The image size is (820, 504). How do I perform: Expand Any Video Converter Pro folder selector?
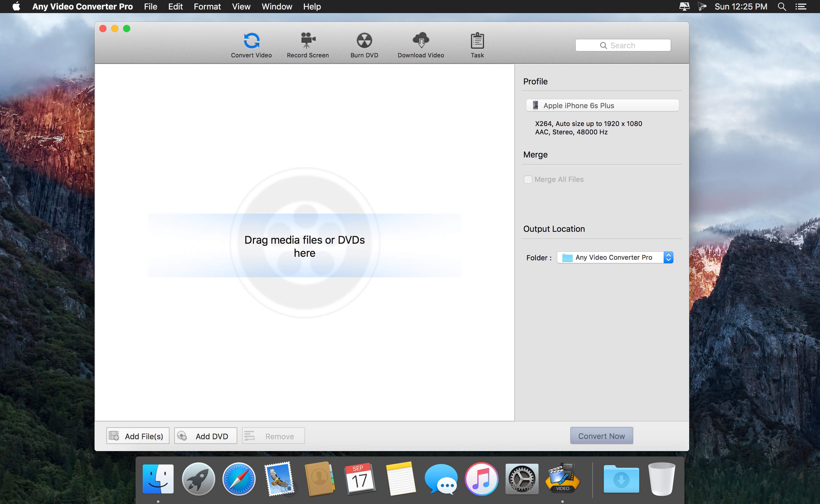[668, 258]
